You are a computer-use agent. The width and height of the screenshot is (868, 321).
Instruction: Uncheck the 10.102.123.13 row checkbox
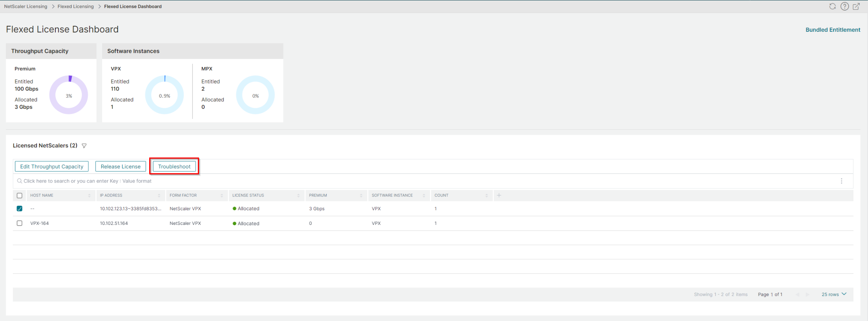(19, 209)
